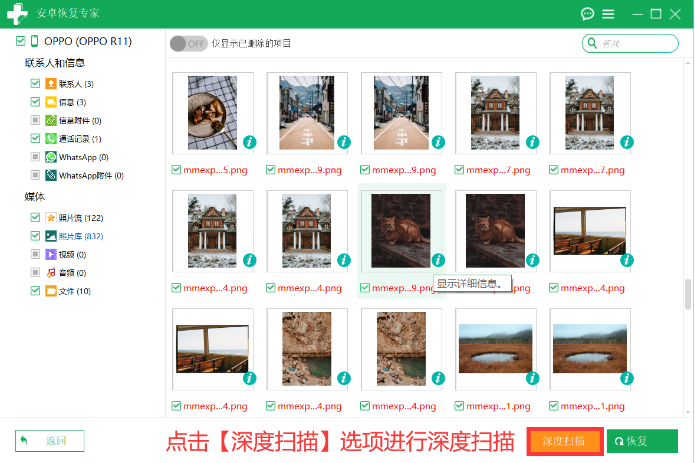Click the 通话记录 (1) label
695x463 pixels.
pyautogui.click(x=80, y=139)
